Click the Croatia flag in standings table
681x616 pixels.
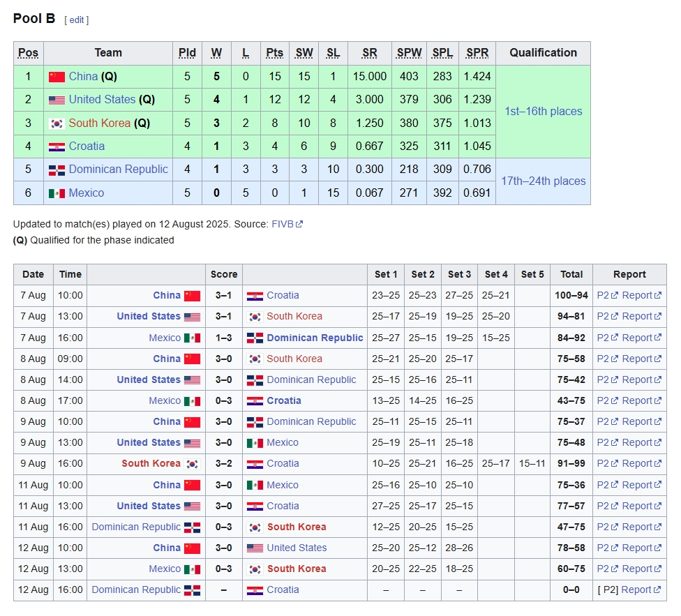point(57,147)
